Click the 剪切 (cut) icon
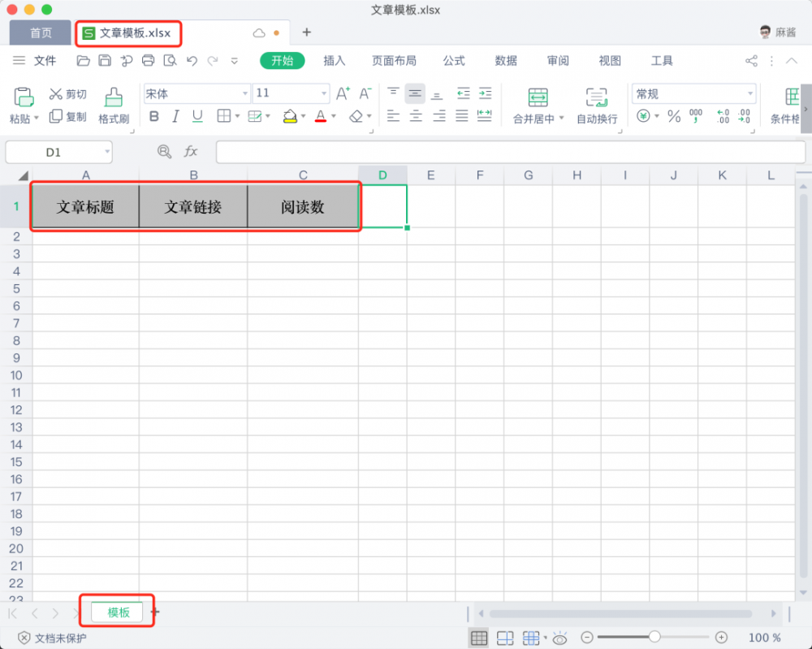The image size is (812, 649). (68, 93)
